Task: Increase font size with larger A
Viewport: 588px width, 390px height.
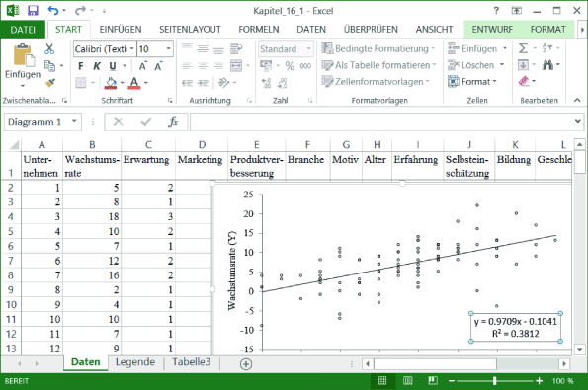Action: point(143,66)
